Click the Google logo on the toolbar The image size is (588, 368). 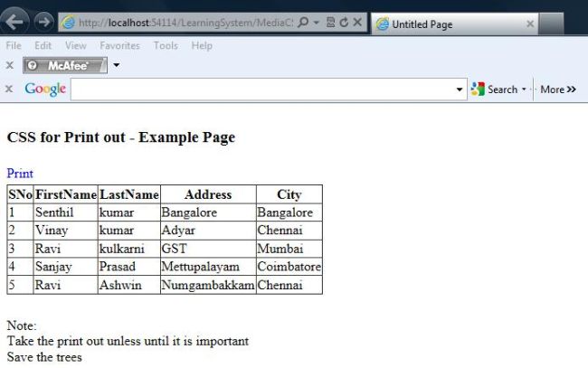pos(45,90)
